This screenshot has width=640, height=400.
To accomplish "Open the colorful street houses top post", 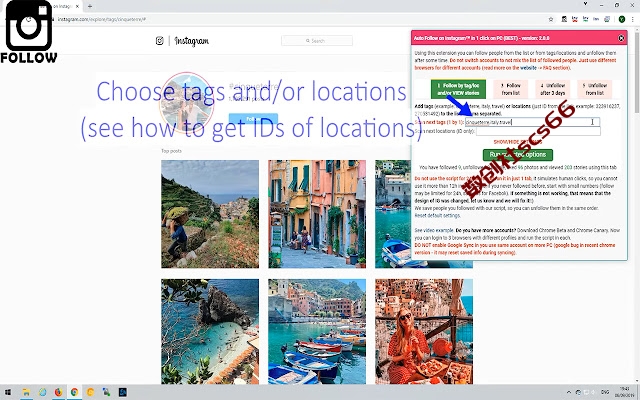I will point(317,214).
